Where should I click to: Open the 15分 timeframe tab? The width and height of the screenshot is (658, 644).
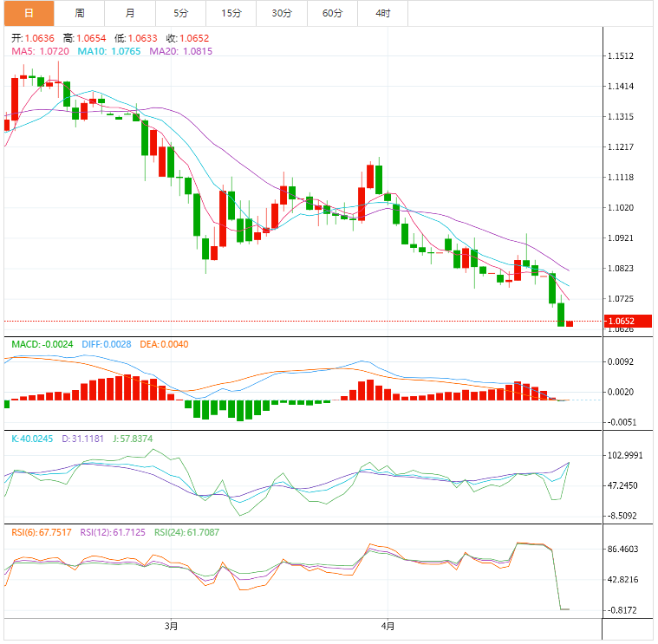click(x=231, y=13)
